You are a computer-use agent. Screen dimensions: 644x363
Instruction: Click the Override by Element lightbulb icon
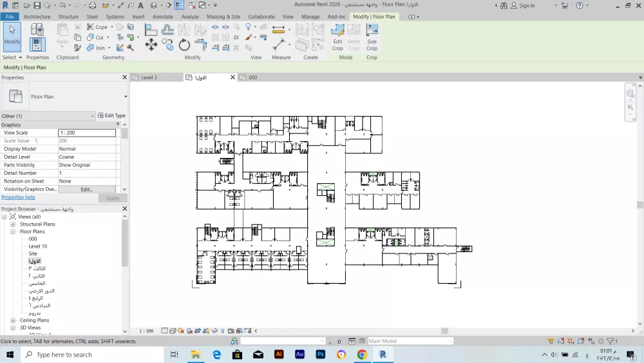[248, 26]
